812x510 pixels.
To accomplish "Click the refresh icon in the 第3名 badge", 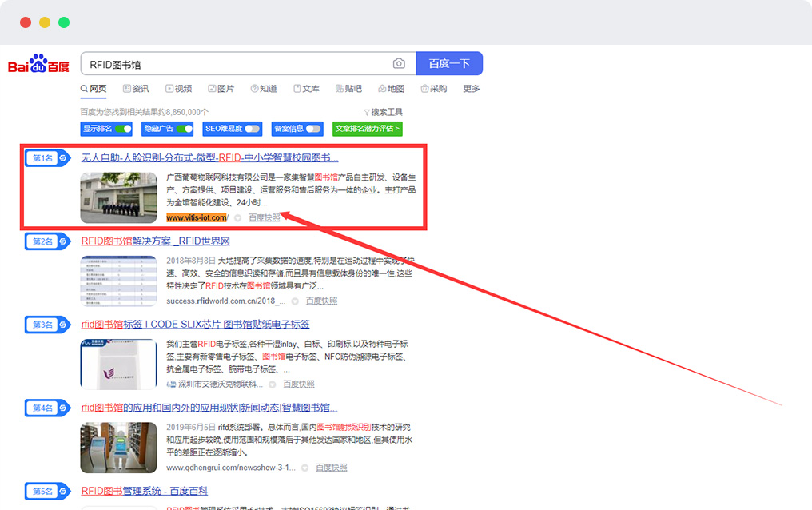I will tap(63, 325).
